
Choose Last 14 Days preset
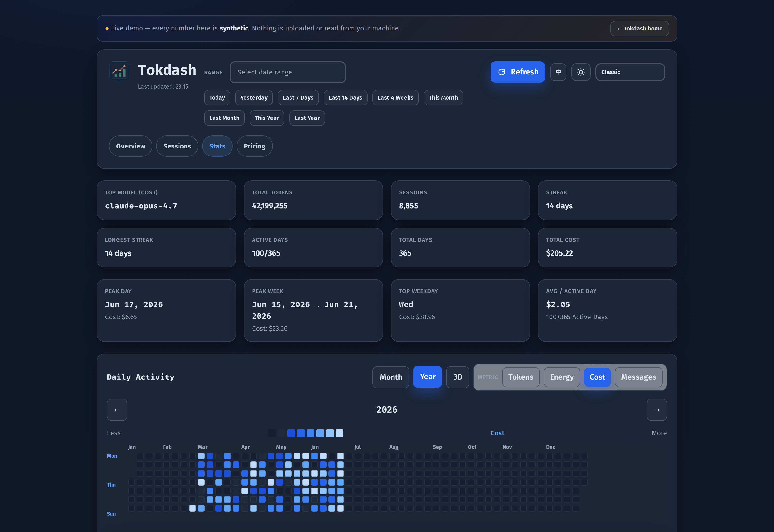pos(345,98)
